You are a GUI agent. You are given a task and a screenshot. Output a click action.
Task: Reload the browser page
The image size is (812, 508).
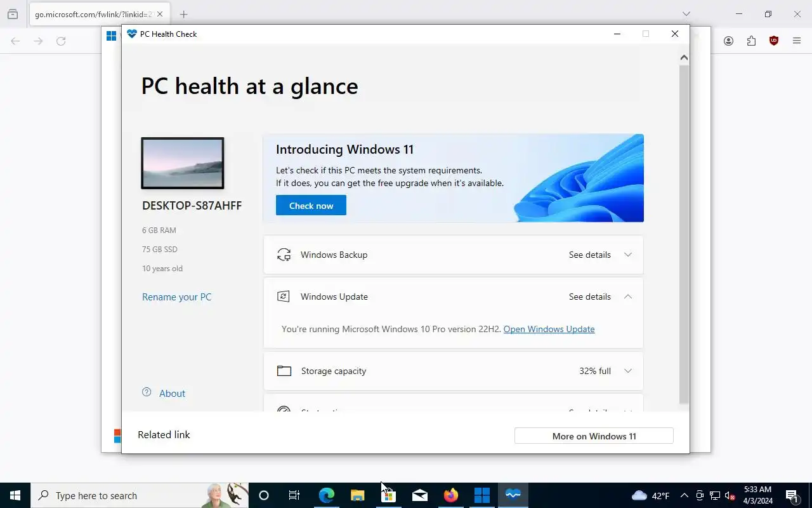coord(61,41)
